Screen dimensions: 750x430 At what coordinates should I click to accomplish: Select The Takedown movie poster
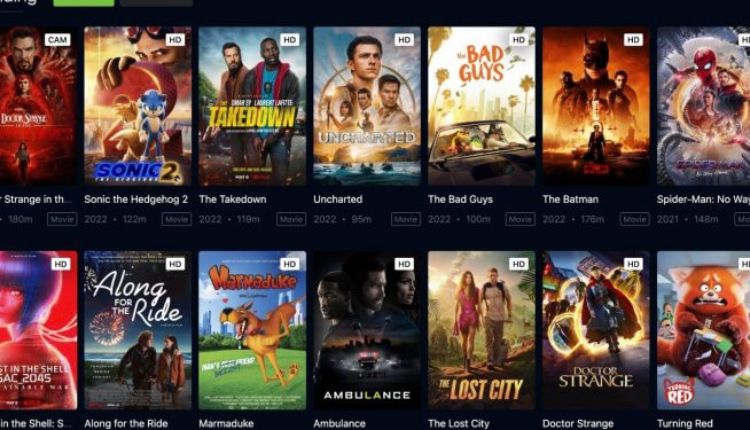pyautogui.click(x=252, y=106)
